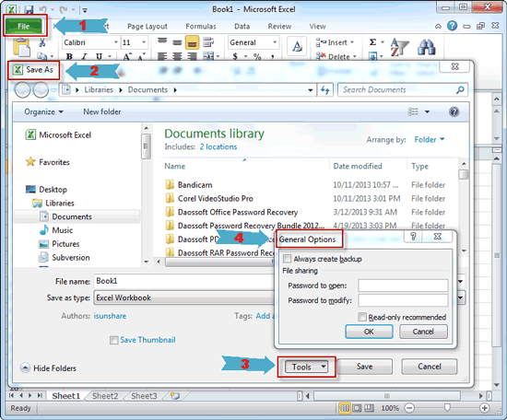Select Pictures in the navigation tree
The width and height of the screenshot is (507, 420).
pyautogui.click(x=65, y=244)
